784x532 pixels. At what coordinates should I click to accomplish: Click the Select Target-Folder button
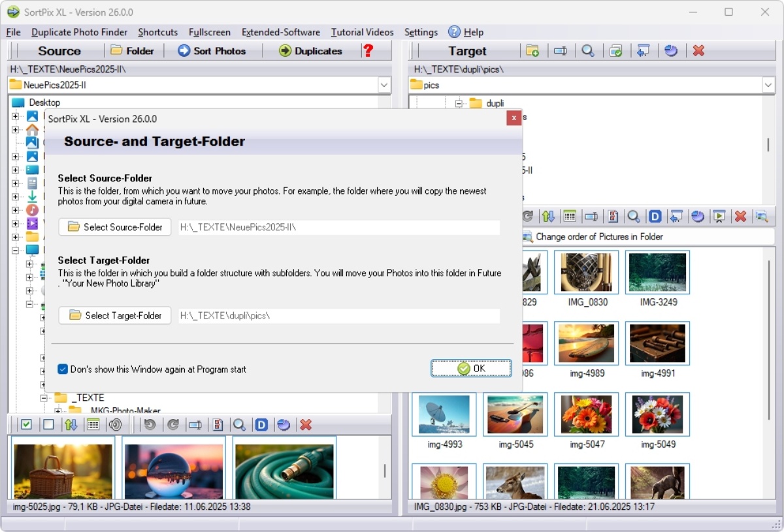pos(115,315)
